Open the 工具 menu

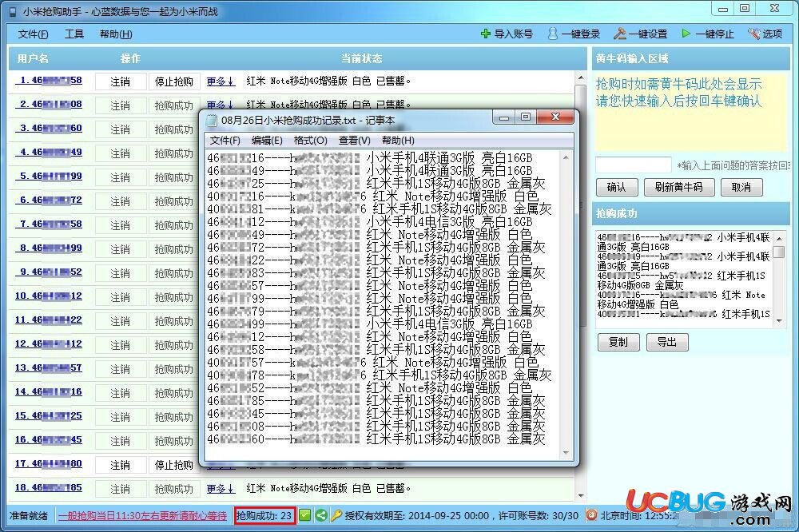(74, 34)
